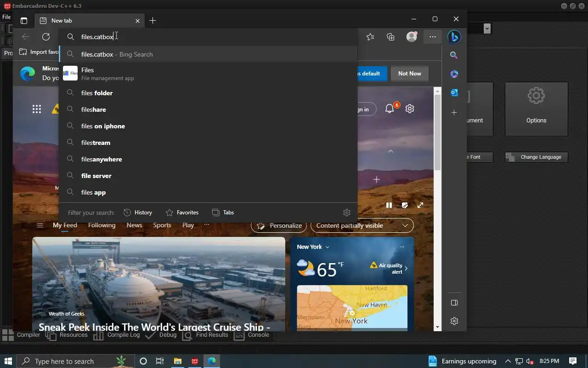
Task: Open Edge Favorites star-list icon
Action: [x=370, y=37]
